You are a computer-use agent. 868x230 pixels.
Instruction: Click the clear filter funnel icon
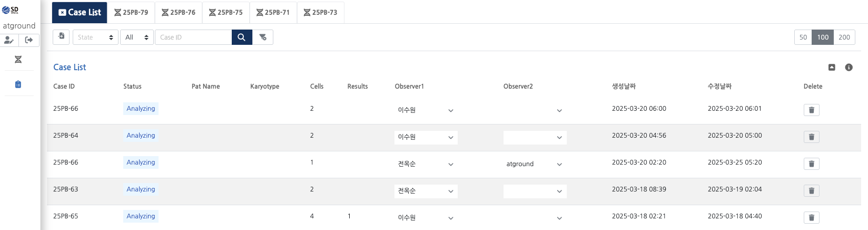coord(263,37)
